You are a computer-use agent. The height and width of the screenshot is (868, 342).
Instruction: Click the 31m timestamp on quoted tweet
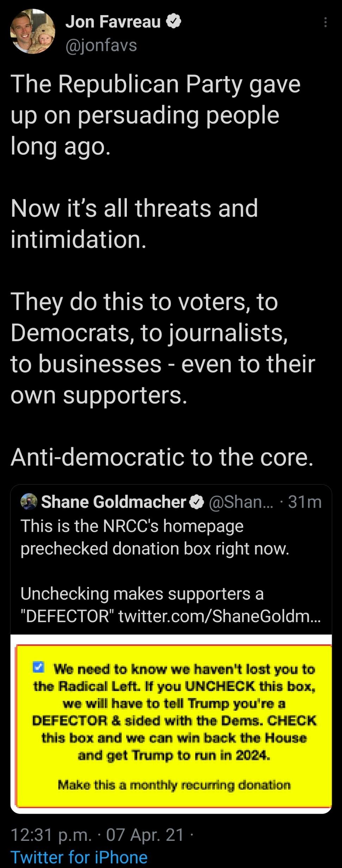(305, 502)
